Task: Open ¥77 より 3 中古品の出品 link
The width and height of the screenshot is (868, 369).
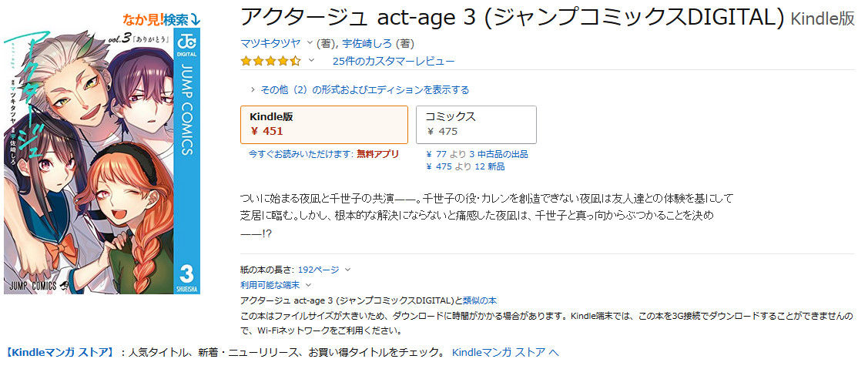Action: pos(476,154)
